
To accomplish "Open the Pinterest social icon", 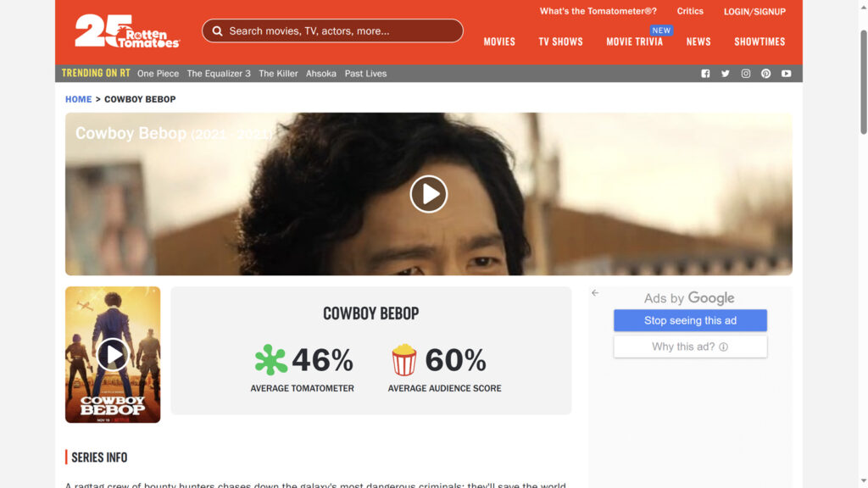I will tap(766, 74).
